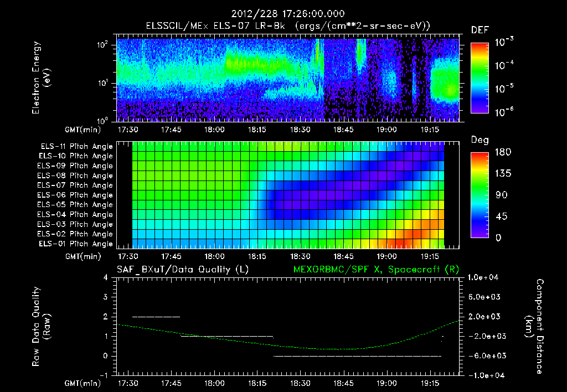Image resolution: width=567 pixels, height=392 pixels.
Task: Select the 45 value on Deg scale
Action: 502,216
